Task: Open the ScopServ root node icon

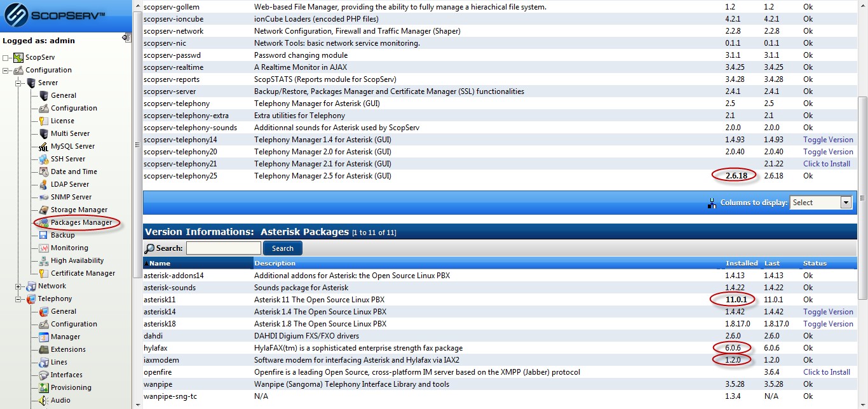Action: 18,58
